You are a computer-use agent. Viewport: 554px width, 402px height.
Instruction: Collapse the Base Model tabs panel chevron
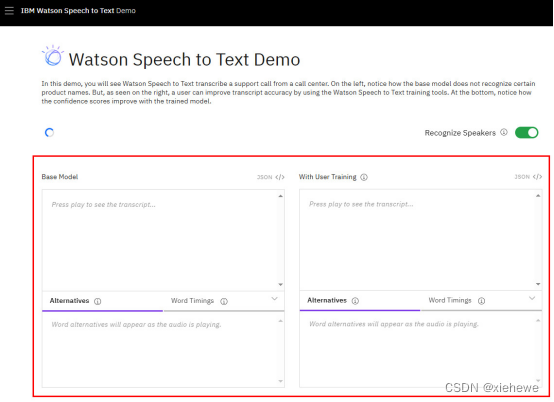pos(275,299)
